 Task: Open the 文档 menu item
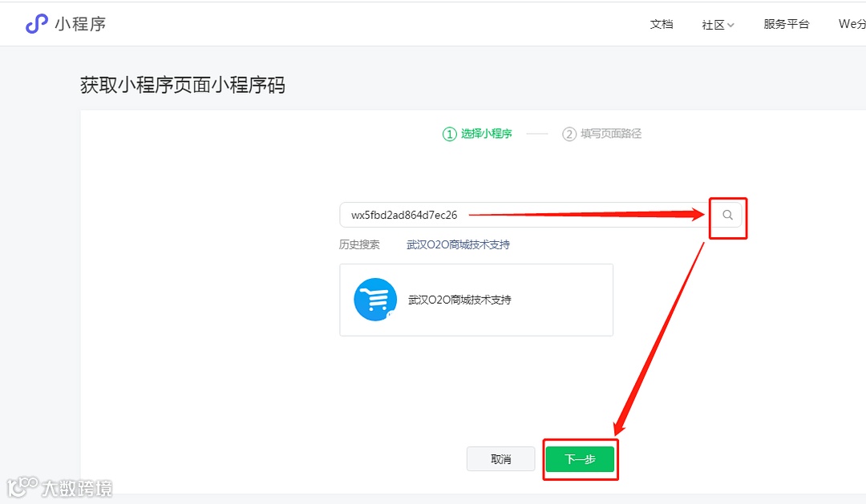pos(662,24)
